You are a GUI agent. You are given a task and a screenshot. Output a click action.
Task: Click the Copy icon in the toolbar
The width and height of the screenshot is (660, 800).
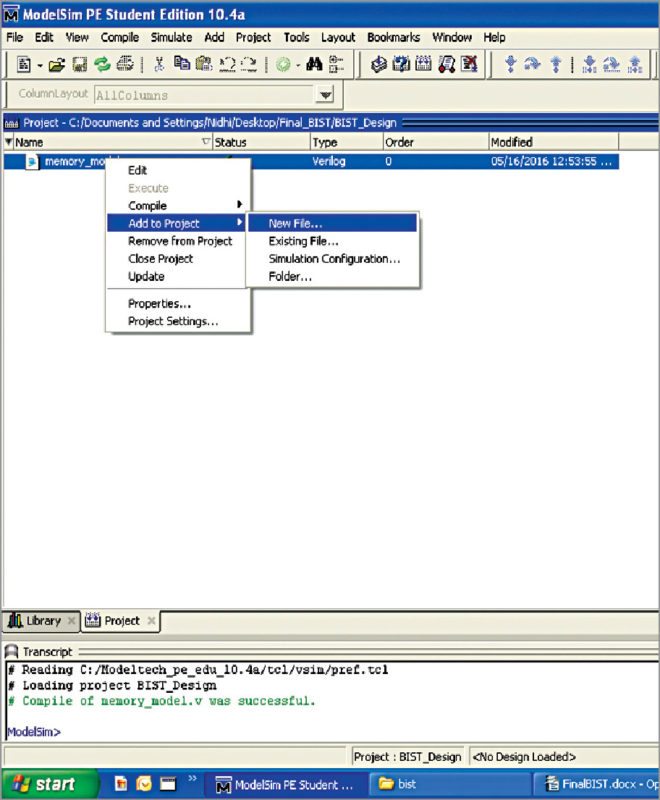[181, 64]
